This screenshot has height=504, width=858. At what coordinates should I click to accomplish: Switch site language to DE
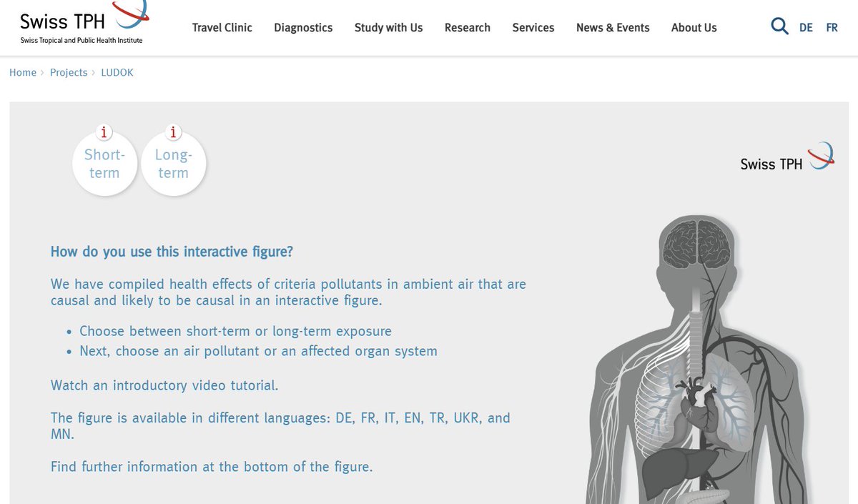[x=806, y=28]
